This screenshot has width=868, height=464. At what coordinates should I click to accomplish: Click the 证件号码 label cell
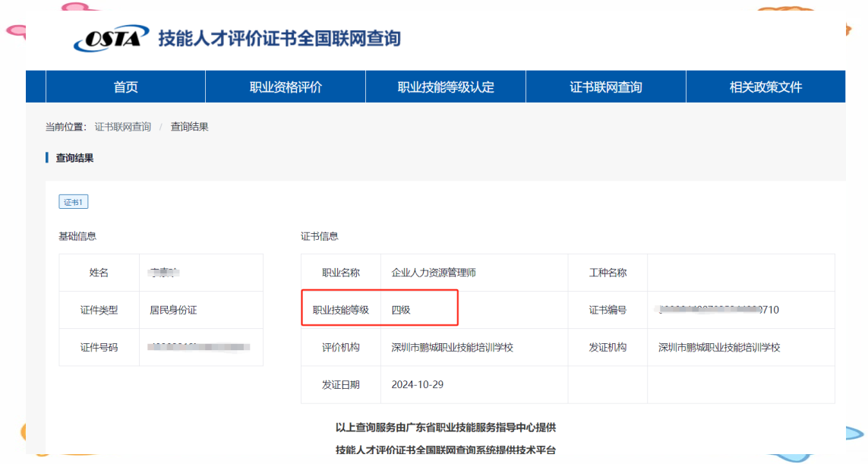99,347
